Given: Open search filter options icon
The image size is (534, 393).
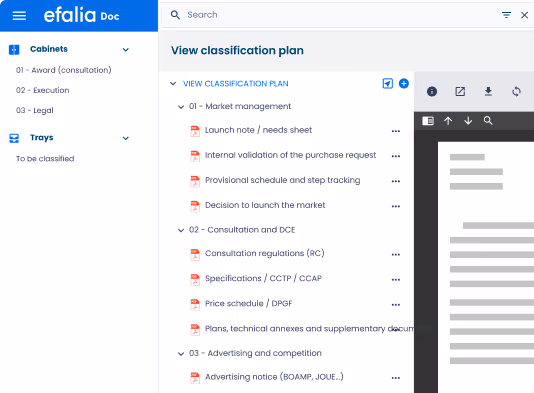Looking at the screenshot, I should [x=506, y=15].
